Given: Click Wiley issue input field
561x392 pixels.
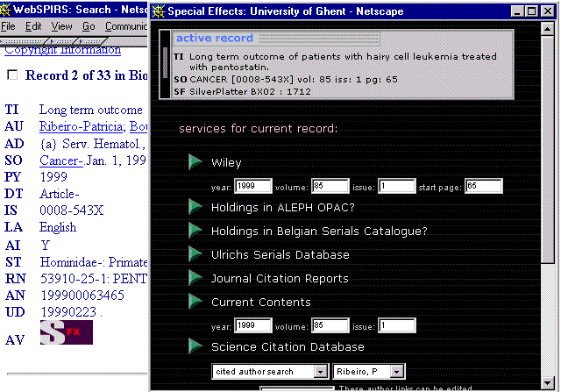Looking at the screenshot, I should tap(397, 186).
